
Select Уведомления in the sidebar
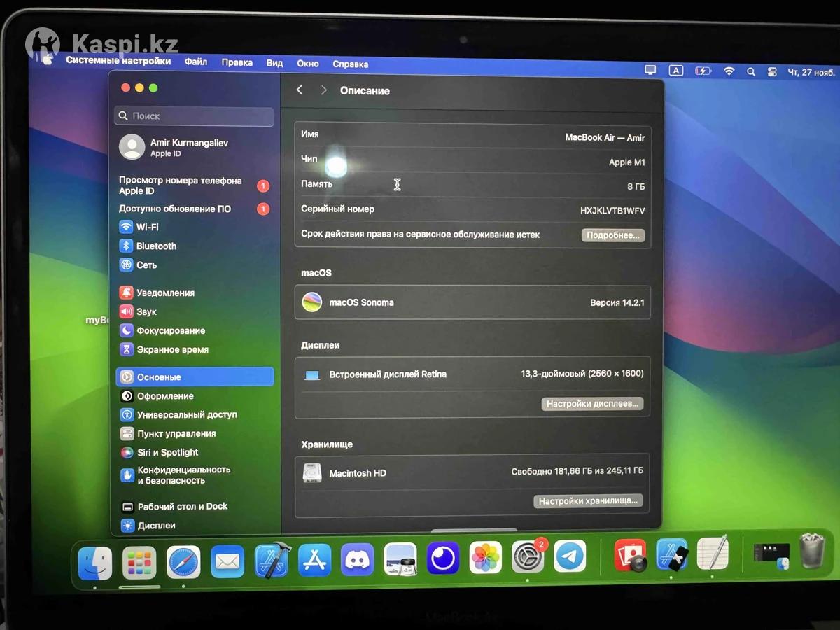tap(165, 293)
